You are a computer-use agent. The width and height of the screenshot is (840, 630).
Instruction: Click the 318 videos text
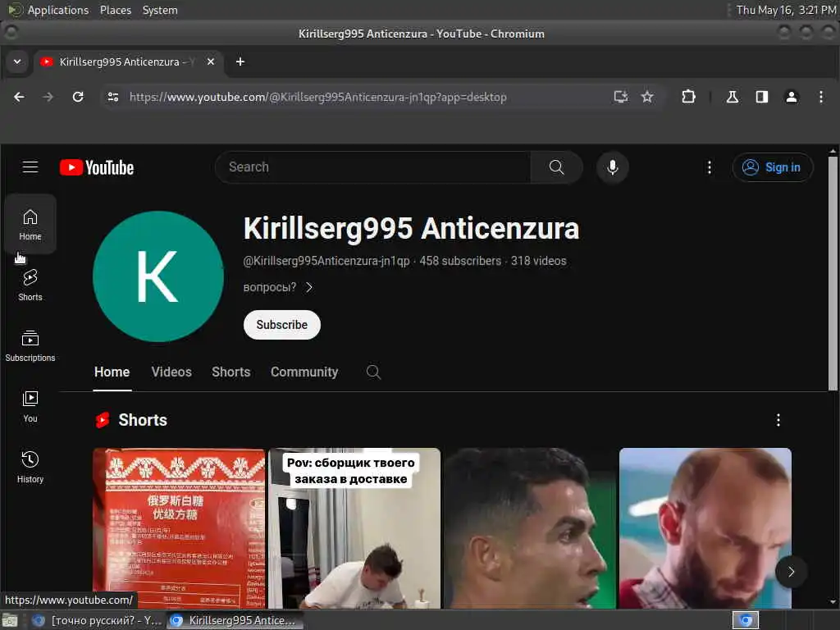tap(538, 261)
